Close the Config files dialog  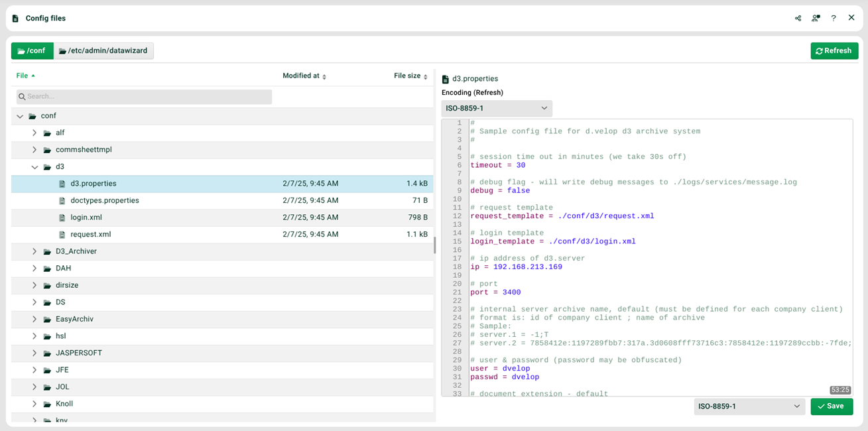[851, 18]
